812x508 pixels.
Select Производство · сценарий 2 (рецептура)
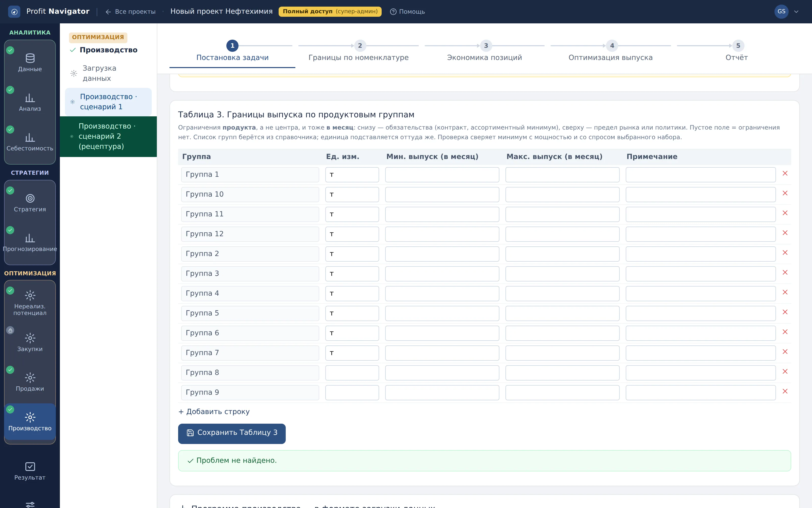[x=108, y=136]
